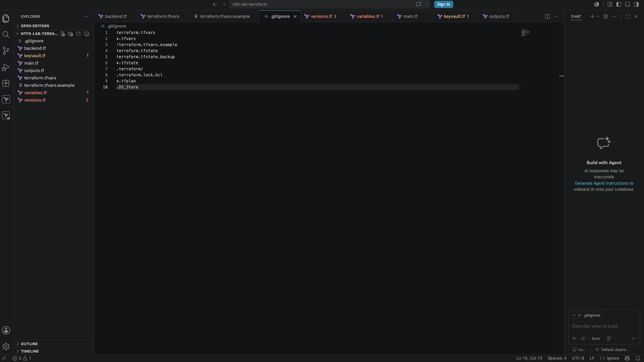
Task: Change the LF end of line sequence
Action: point(592,358)
